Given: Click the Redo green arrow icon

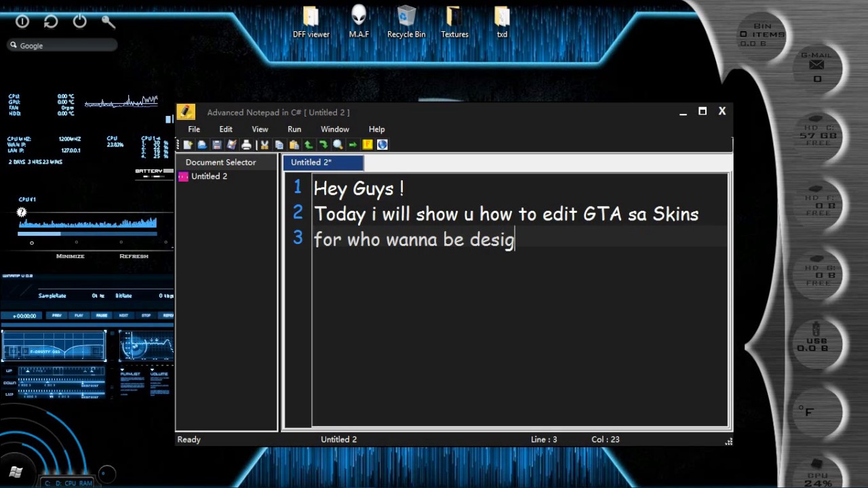Looking at the screenshot, I should [323, 144].
